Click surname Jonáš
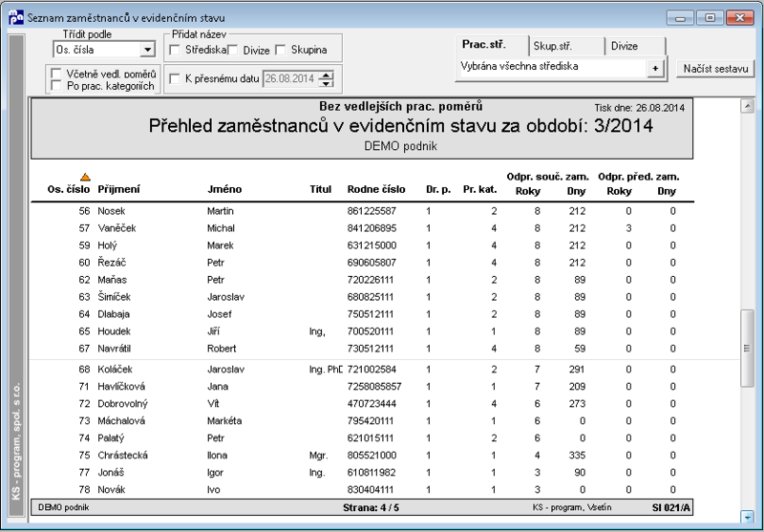 (x=111, y=473)
